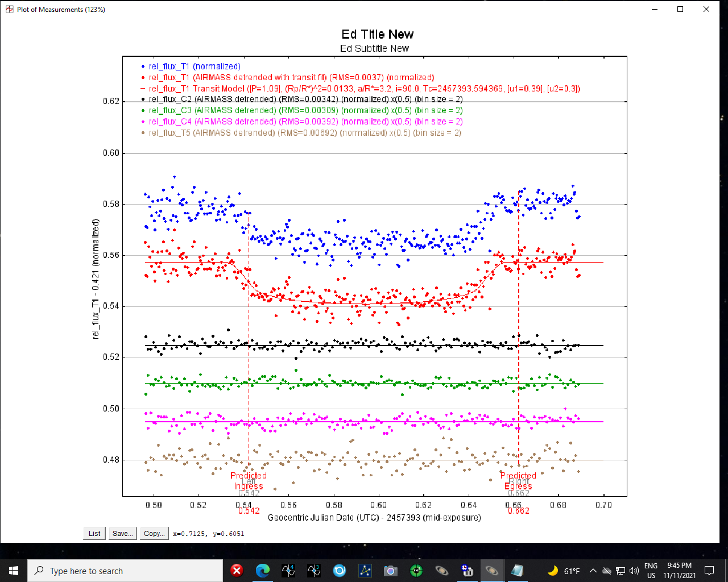The width and height of the screenshot is (728, 582).
Task: Click the red X icon in taskbar
Action: 237,570
